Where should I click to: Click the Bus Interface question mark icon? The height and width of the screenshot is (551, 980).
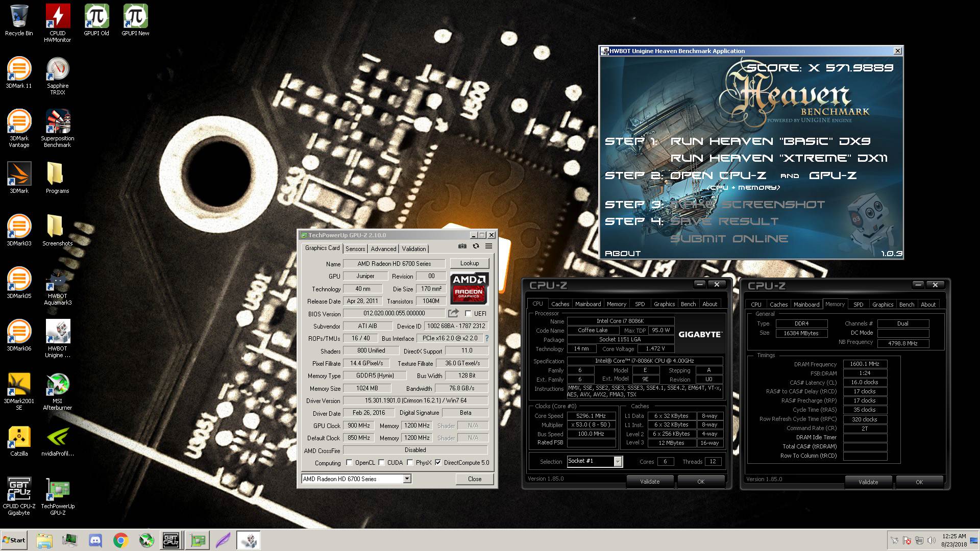tap(486, 338)
